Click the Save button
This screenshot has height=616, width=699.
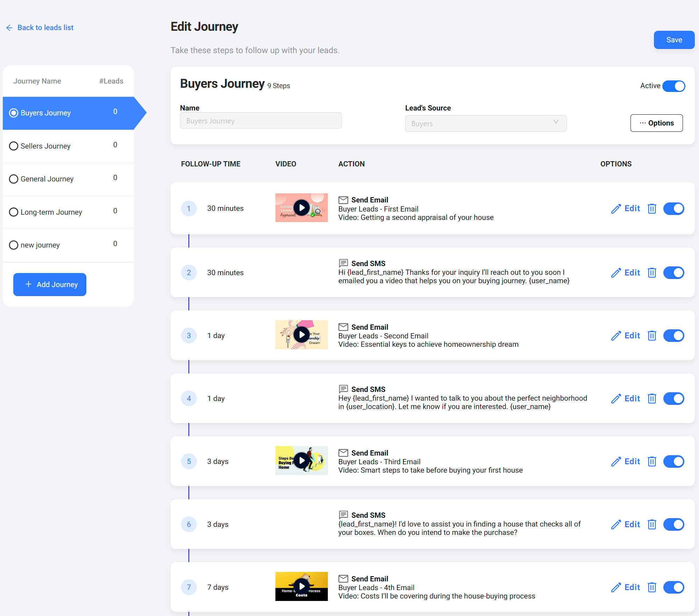[674, 40]
